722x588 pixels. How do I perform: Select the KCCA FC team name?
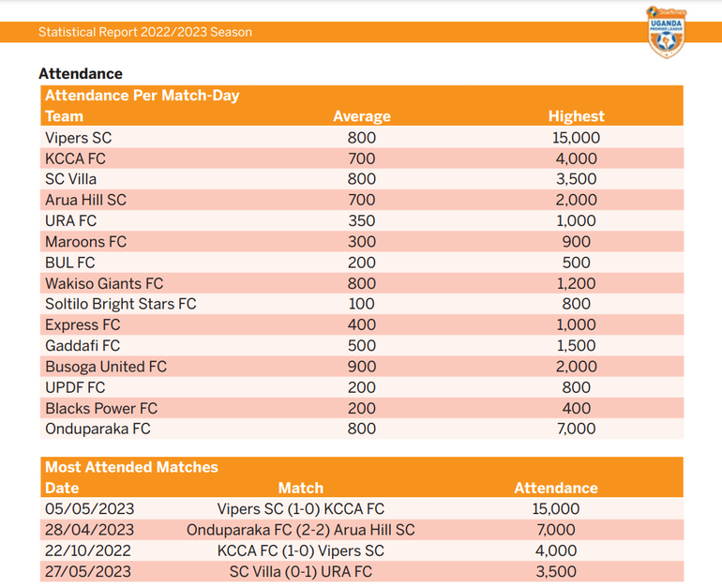[75, 158]
